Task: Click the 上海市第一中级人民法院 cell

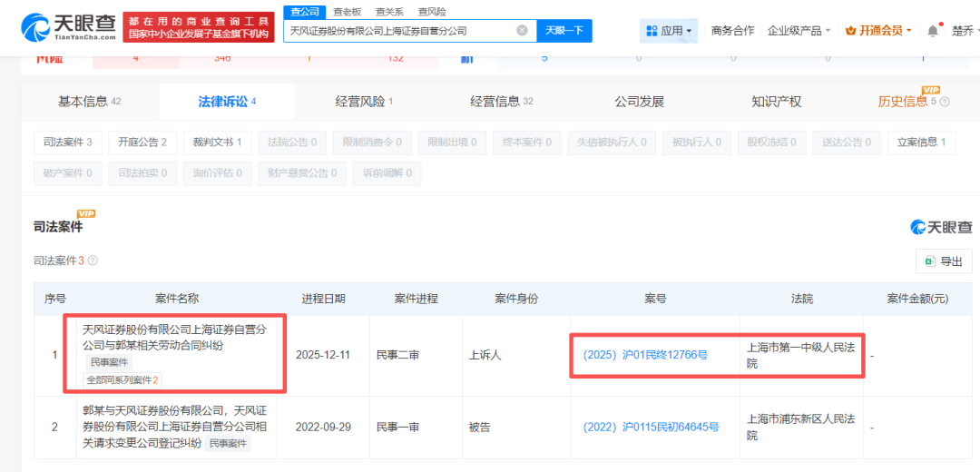Action: point(802,355)
